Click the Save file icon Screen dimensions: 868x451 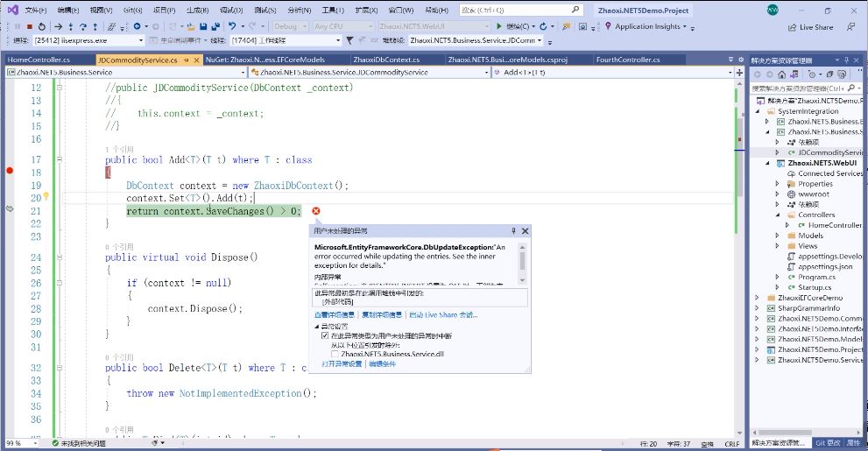[203, 26]
